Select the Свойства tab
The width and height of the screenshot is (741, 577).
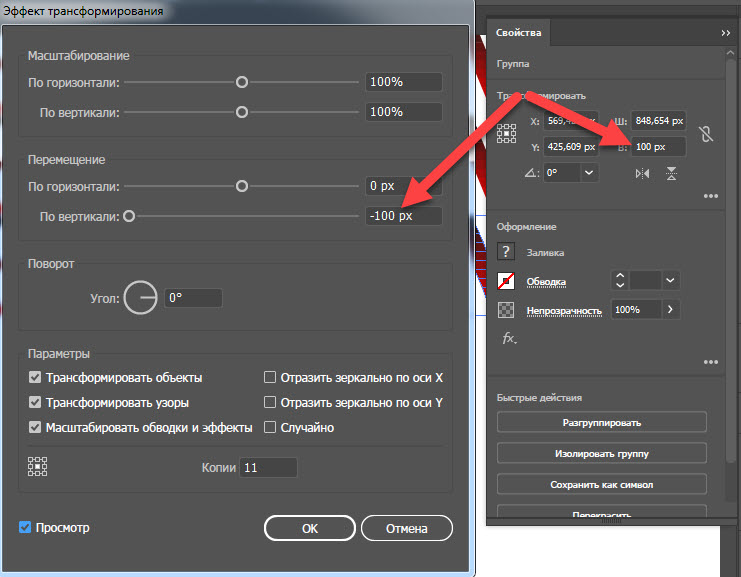pos(518,33)
